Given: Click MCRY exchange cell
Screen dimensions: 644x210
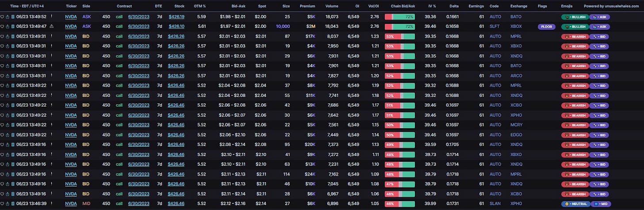Looking at the screenshot, I should [x=516, y=125].
